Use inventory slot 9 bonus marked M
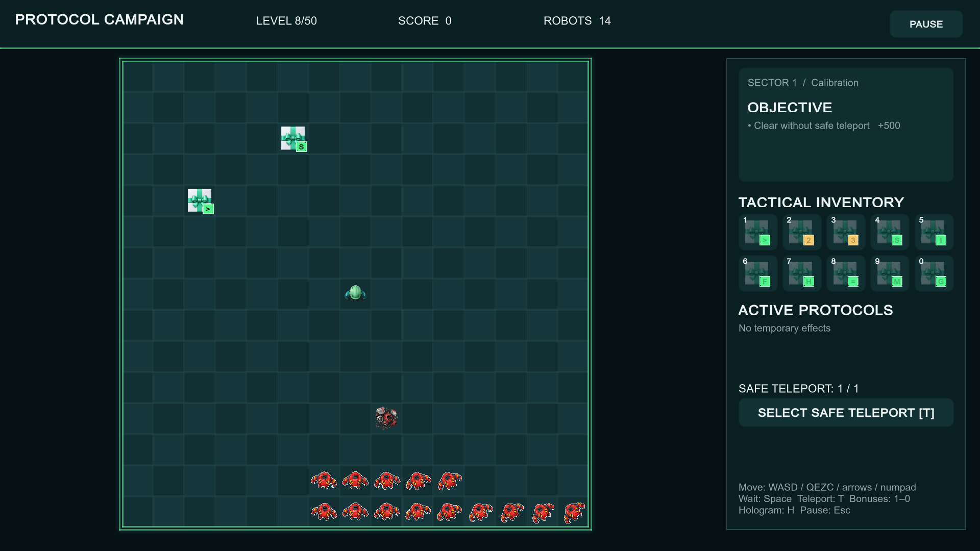 pyautogui.click(x=890, y=273)
